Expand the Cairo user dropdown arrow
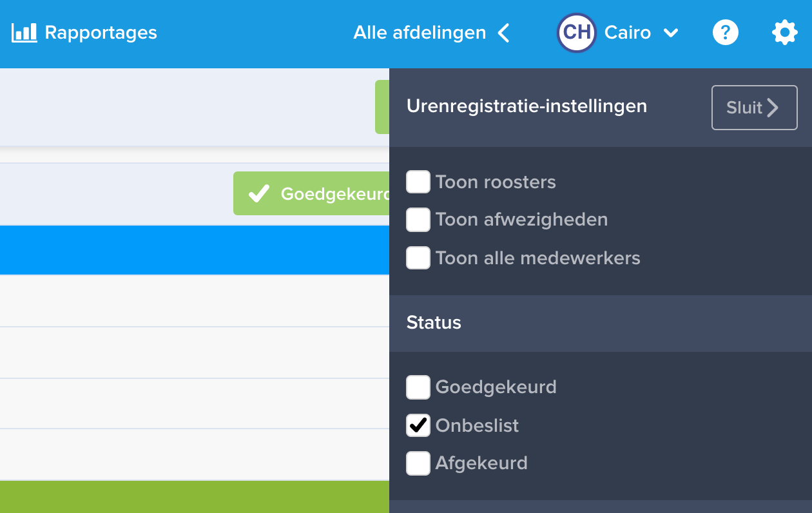 [x=671, y=33]
